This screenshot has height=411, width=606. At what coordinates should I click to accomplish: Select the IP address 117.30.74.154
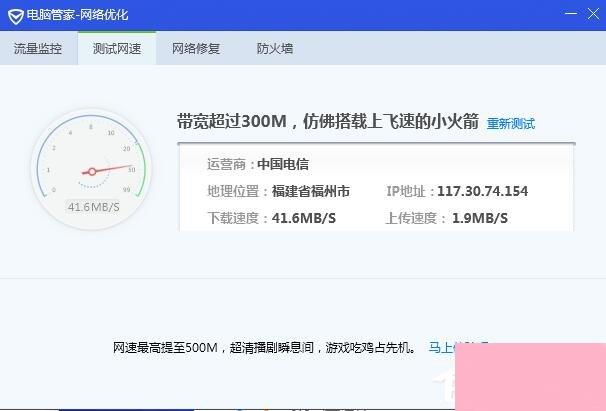[482, 191]
